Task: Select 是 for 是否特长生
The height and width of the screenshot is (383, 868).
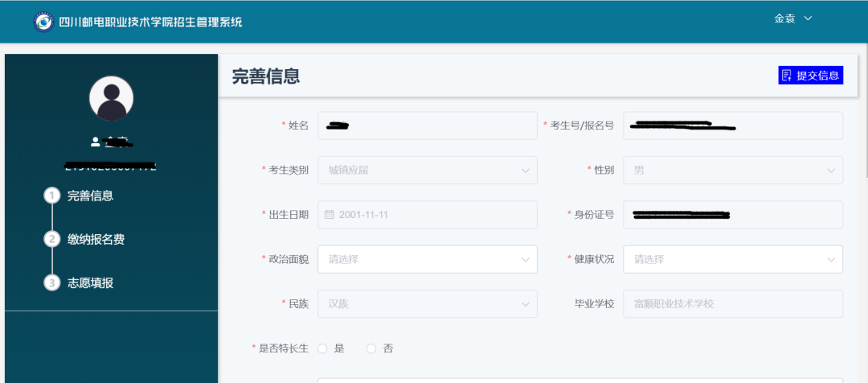Action: [x=323, y=348]
